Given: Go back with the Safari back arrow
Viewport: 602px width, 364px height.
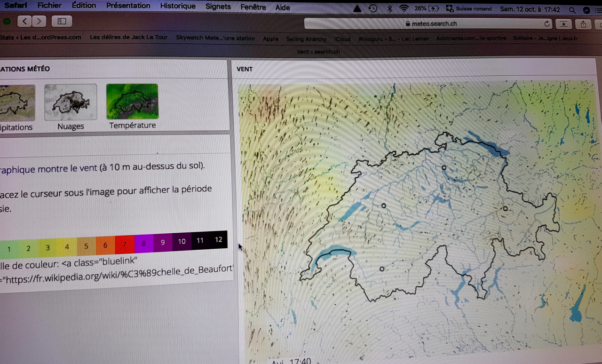Looking at the screenshot, I should click(24, 21).
